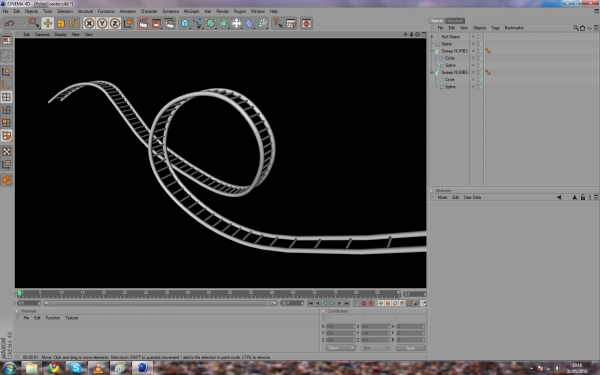Select the Move tool
The image size is (600, 375).
[48, 23]
